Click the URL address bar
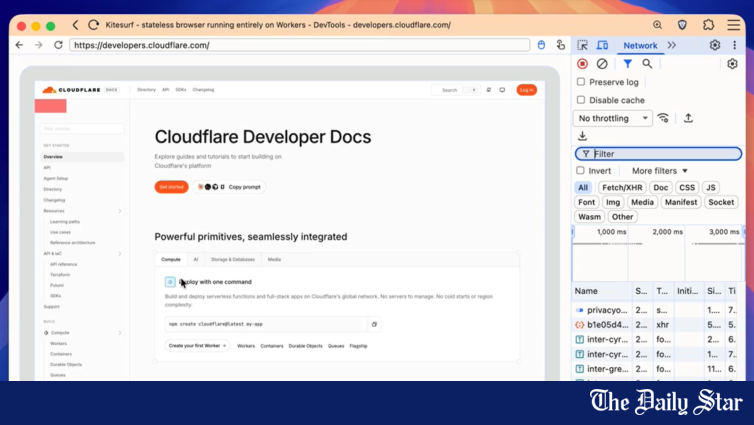 click(x=299, y=45)
